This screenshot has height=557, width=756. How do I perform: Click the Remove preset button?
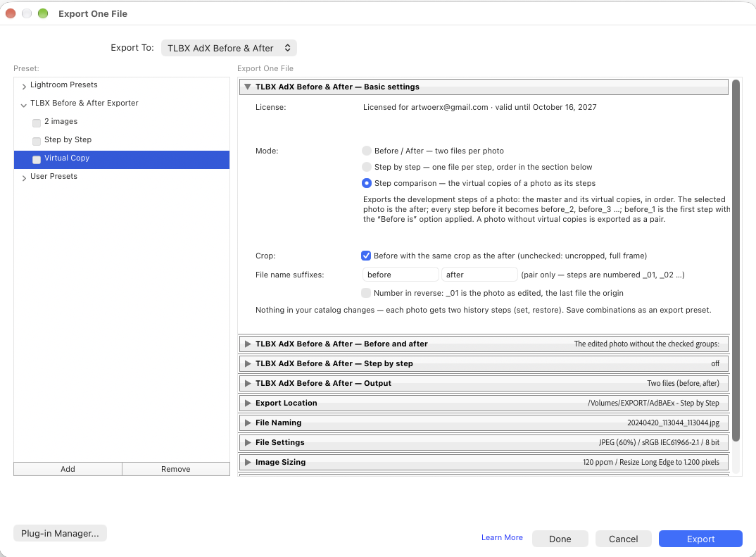[x=176, y=469]
